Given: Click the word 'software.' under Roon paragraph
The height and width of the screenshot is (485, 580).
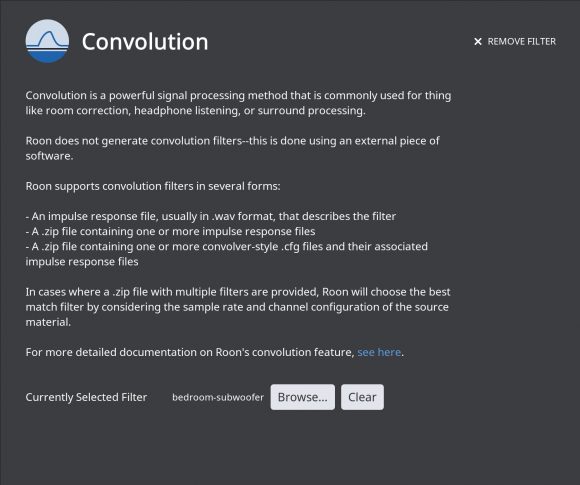Looking at the screenshot, I should [x=49, y=156].
